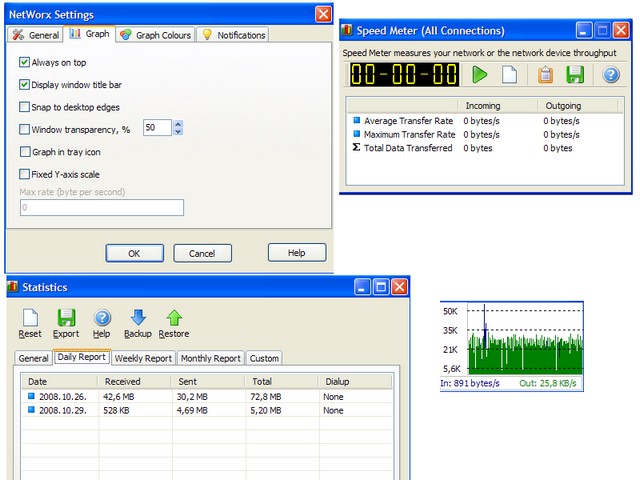Save Speed Meter results with the floppy icon

pos(575,75)
